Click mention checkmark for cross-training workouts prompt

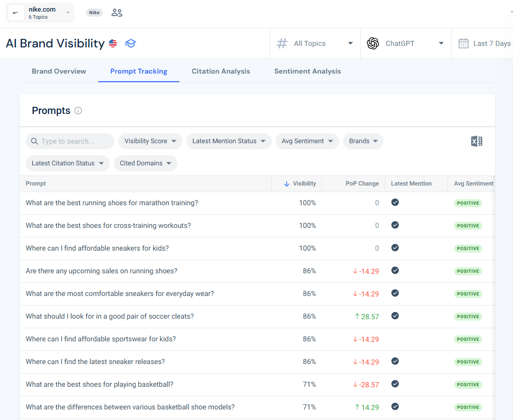pos(395,225)
